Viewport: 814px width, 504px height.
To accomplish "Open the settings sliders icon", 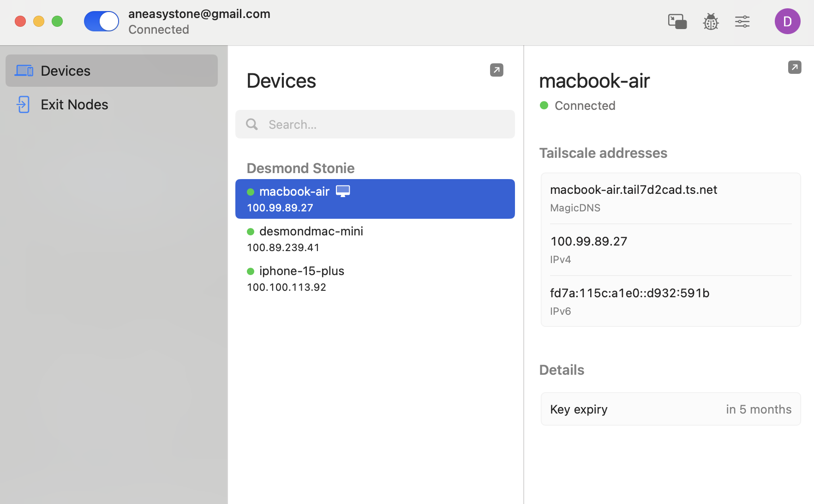I will 742,22.
